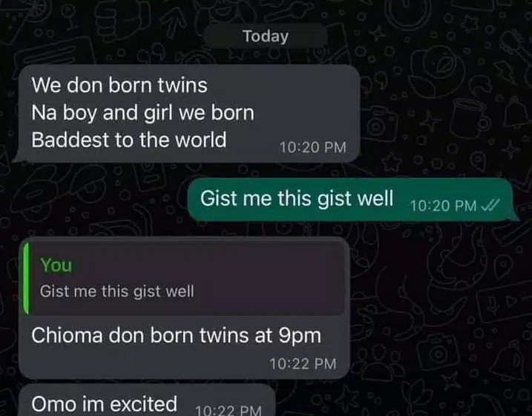Tap the 10:20 PM time on received message
The image size is (532, 416).
pyautogui.click(x=312, y=147)
